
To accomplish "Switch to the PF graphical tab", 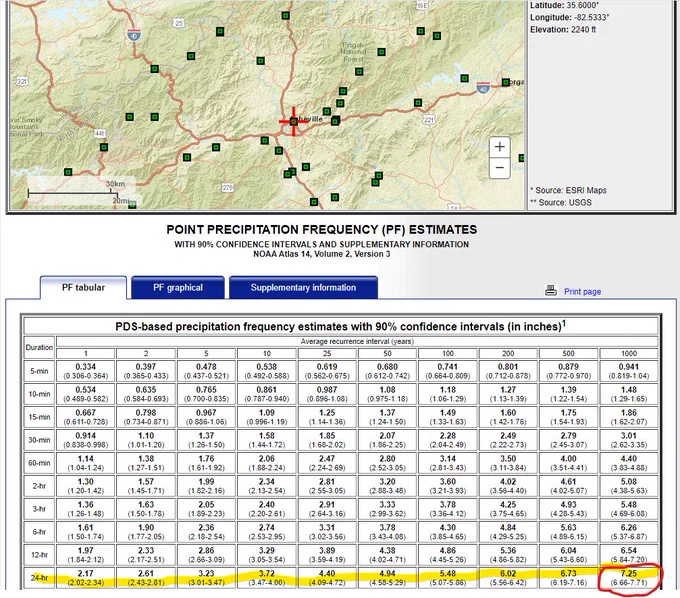I will (178, 288).
